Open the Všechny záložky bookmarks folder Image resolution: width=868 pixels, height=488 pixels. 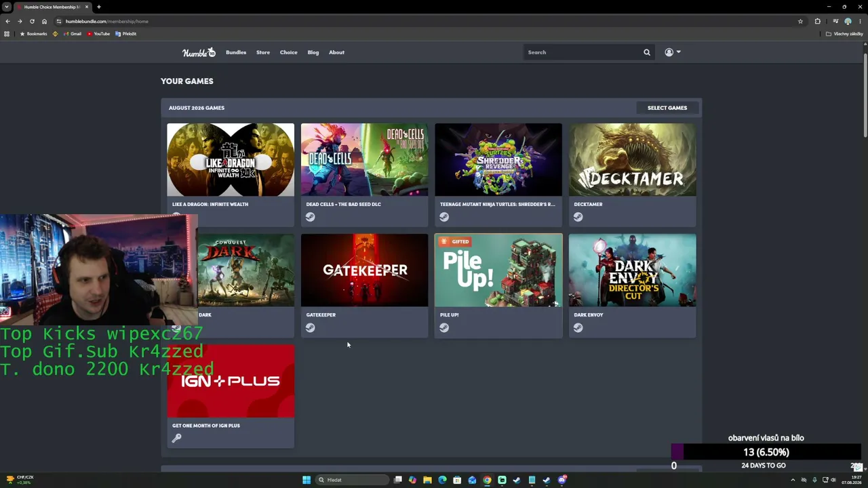point(844,34)
